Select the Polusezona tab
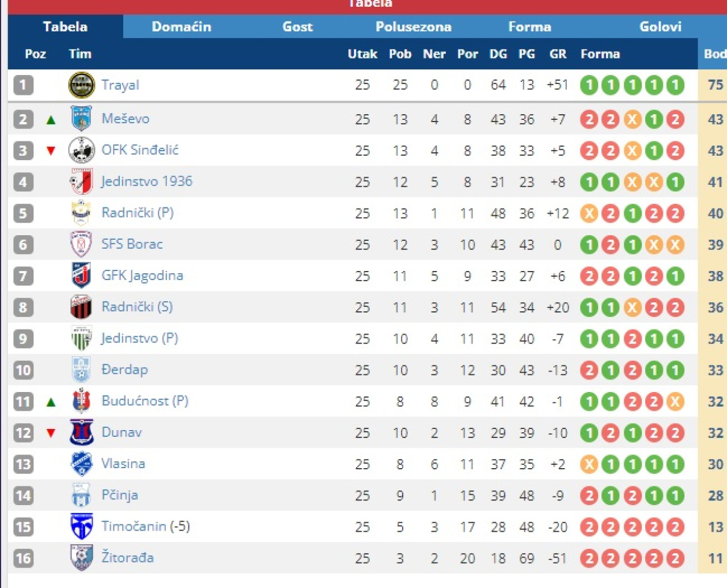 click(x=413, y=27)
